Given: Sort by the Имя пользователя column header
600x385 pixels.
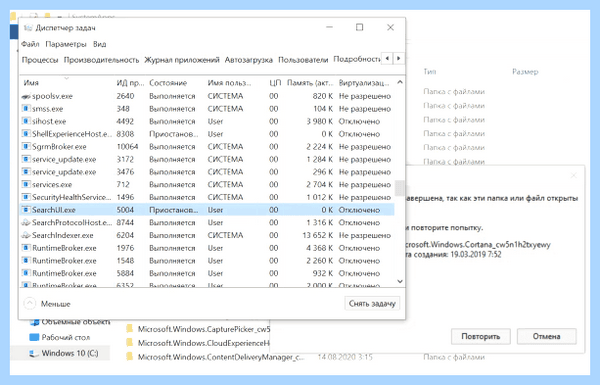Looking at the screenshot, I should click(229, 83).
